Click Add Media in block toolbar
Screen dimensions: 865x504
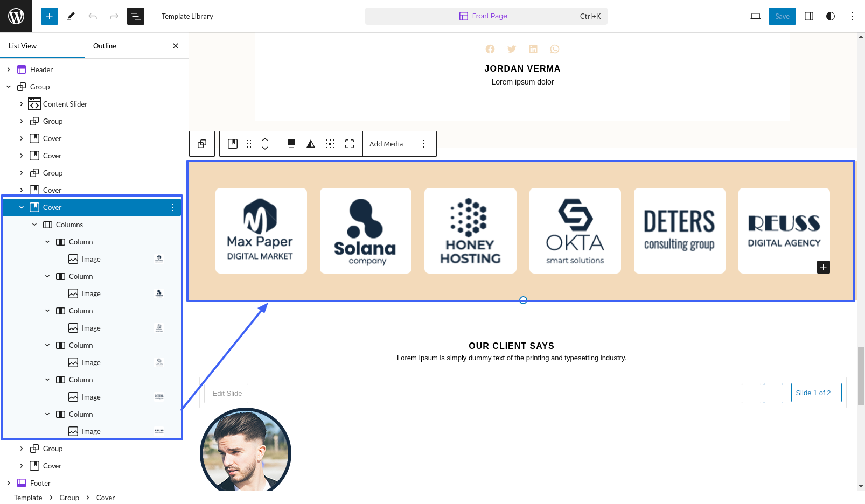(x=386, y=144)
